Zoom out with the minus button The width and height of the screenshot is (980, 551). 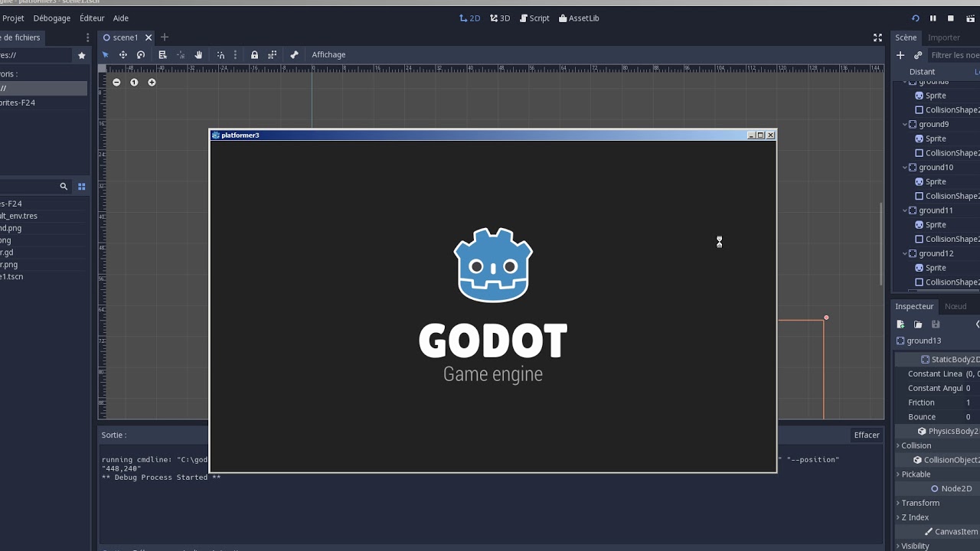pyautogui.click(x=116, y=83)
